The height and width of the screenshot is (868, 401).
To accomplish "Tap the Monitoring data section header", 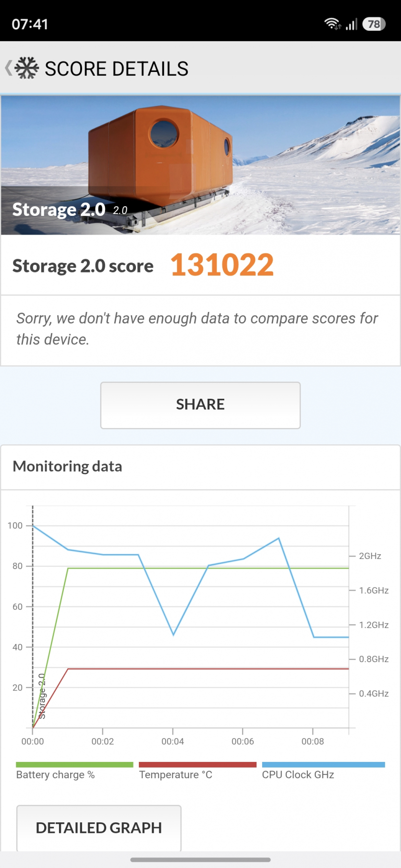I will pos(68,466).
